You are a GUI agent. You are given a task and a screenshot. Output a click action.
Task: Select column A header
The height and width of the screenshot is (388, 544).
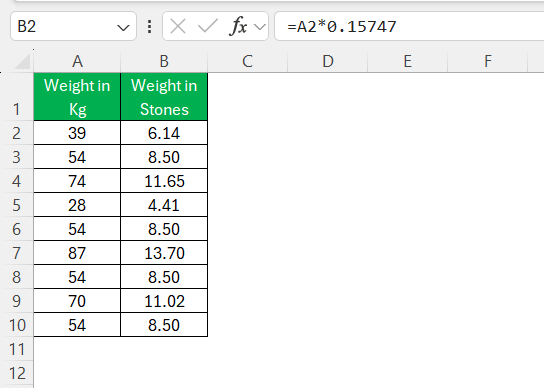tap(77, 61)
